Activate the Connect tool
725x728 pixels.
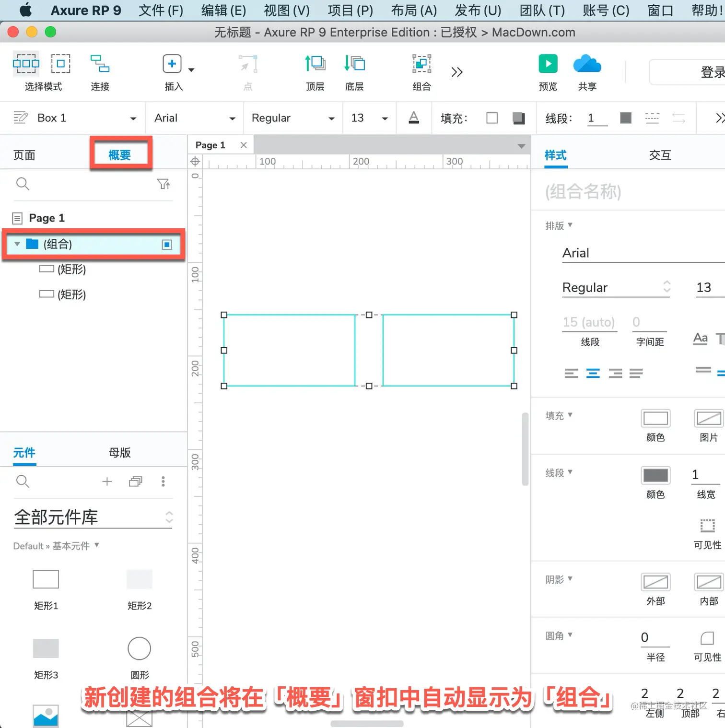click(x=100, y=63)
